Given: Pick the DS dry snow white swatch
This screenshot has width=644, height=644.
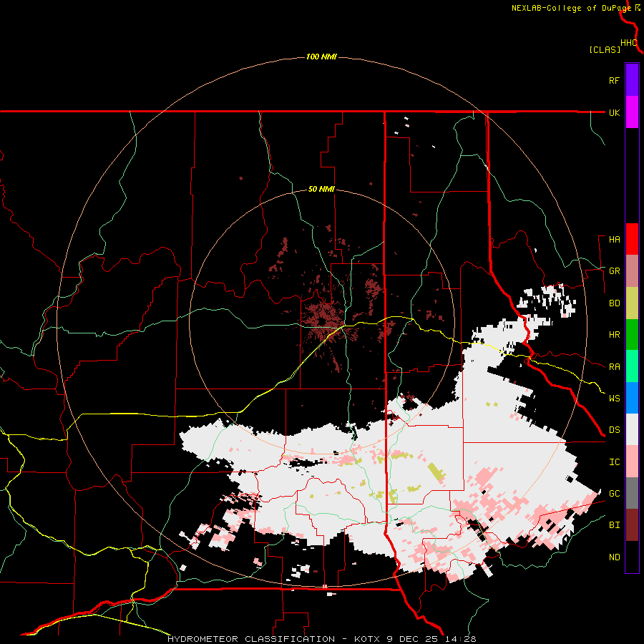Looking at the screenshot, I should pyautogui.click(x=632, y=429).
